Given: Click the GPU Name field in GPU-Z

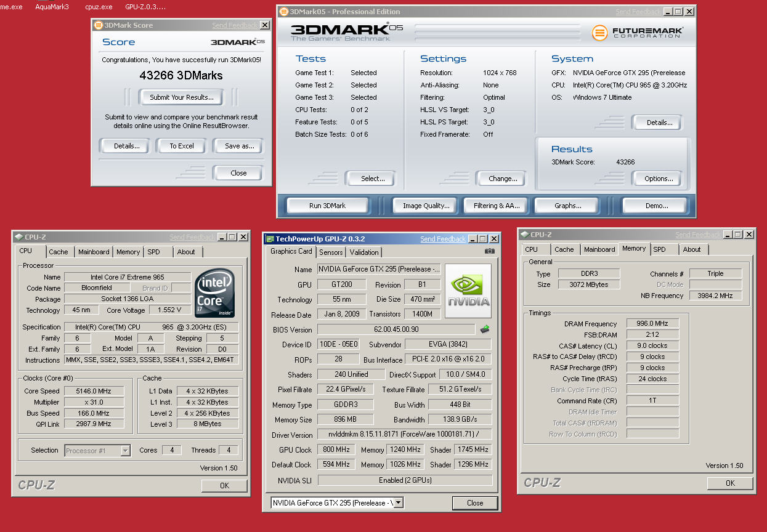Looking at the screenshot, I should point(379,269).
